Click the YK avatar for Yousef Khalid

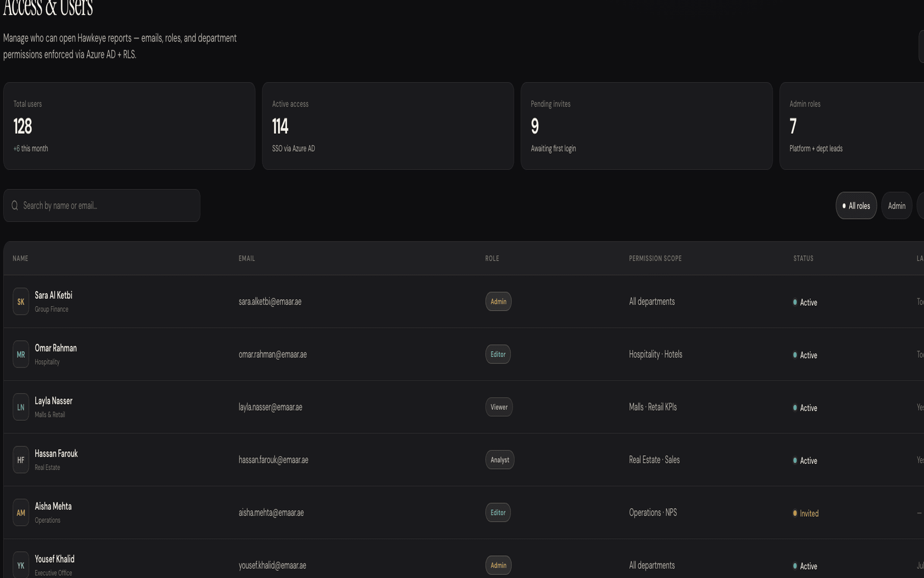[x=21, y=565]
